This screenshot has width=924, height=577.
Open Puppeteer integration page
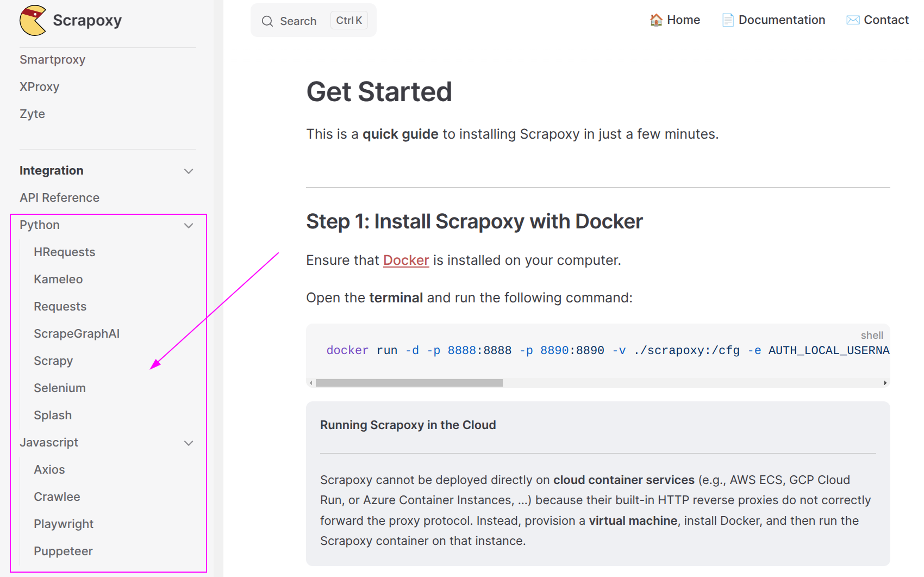pyautogui.click(x=63, y=551)
